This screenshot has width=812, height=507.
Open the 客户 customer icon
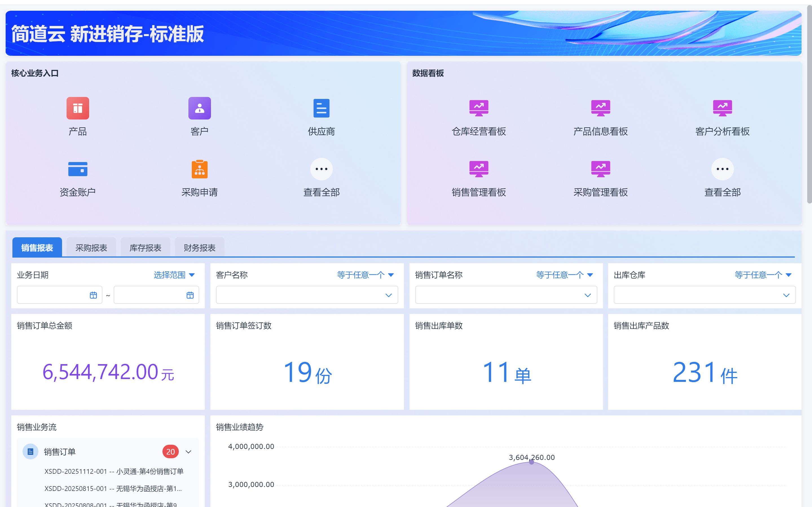199,108
